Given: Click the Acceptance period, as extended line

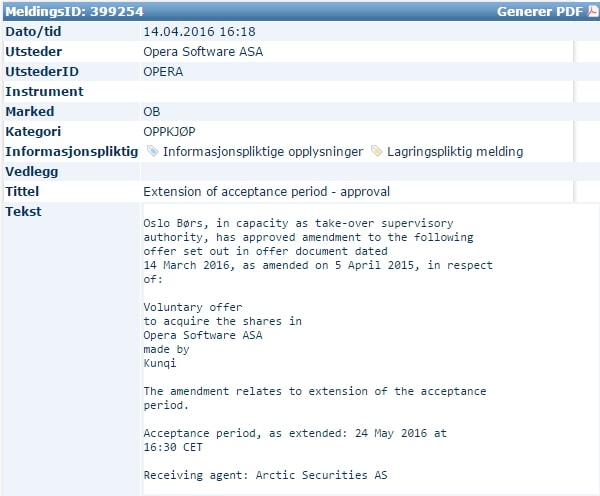Looking at the screenshot, I should pos(295,433).
